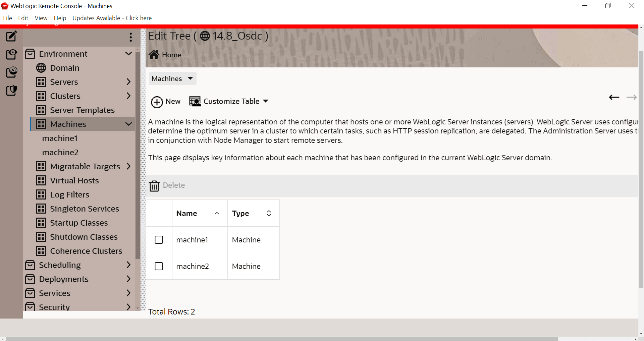Open the Edit menu

(x=23, y=18)
